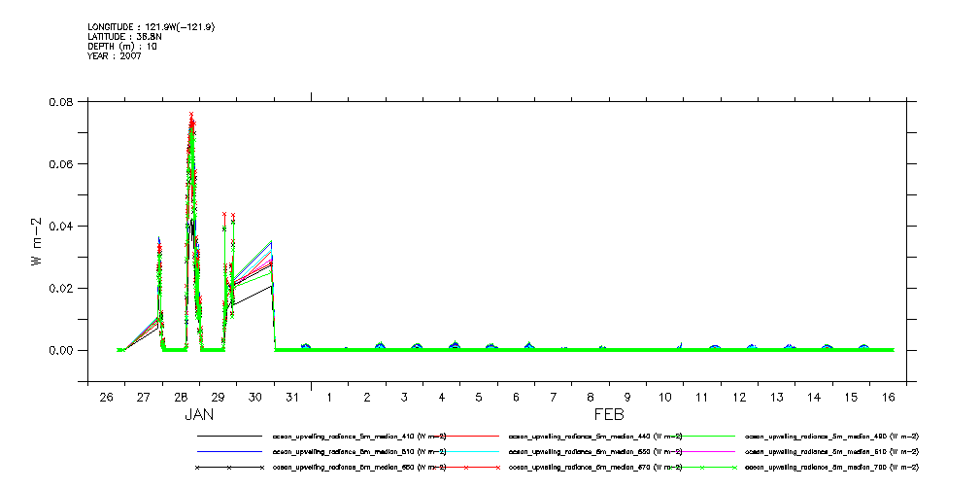This screenshot has height=490, width=980.
Task: Click the green 490 median legend label
Action: click(x=832, y=437)
